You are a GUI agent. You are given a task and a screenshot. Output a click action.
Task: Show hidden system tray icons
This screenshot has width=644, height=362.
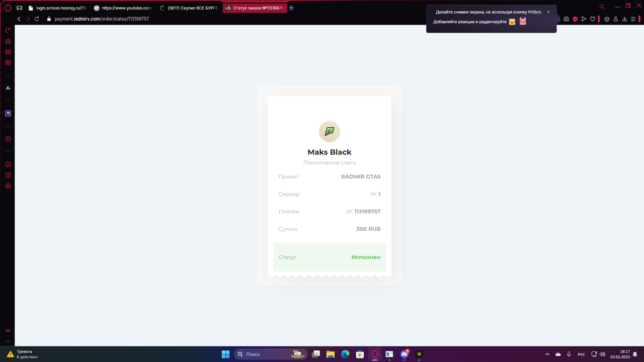tap(547, 354)
